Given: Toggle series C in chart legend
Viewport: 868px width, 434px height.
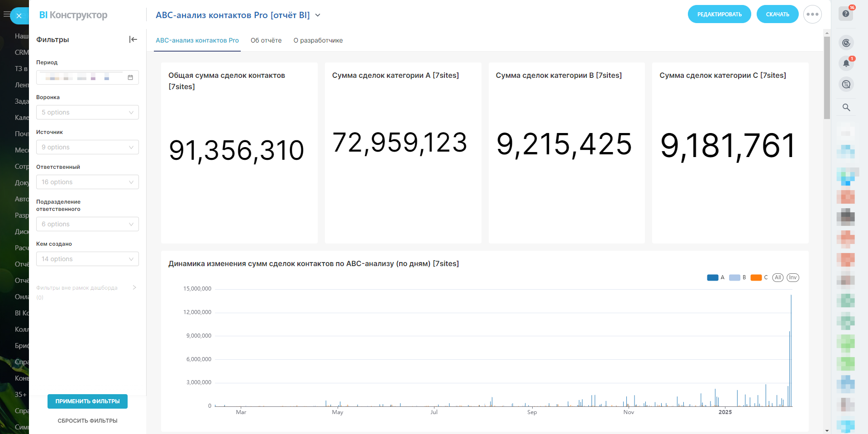Looking at the screenshot, I should (x=756, y=277).
